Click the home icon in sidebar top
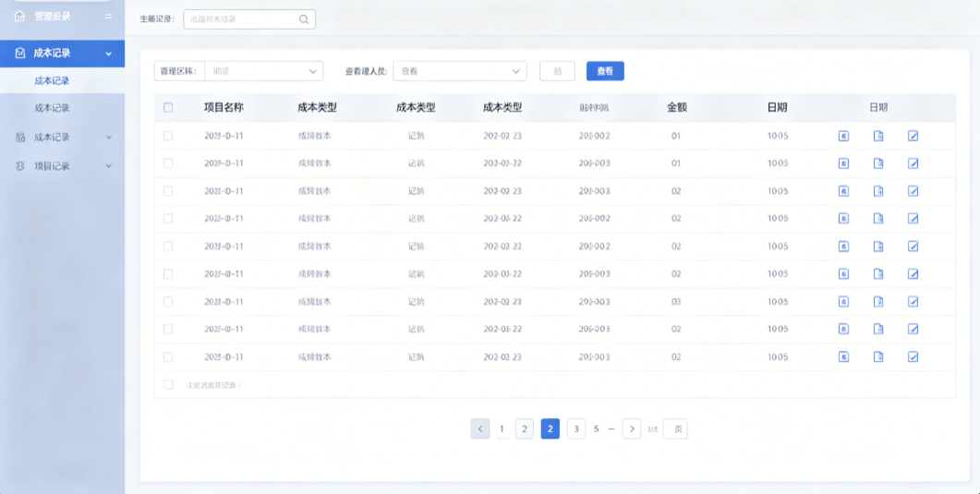The width and height of the screenshot is (980, 494). (x=19, y=17)
